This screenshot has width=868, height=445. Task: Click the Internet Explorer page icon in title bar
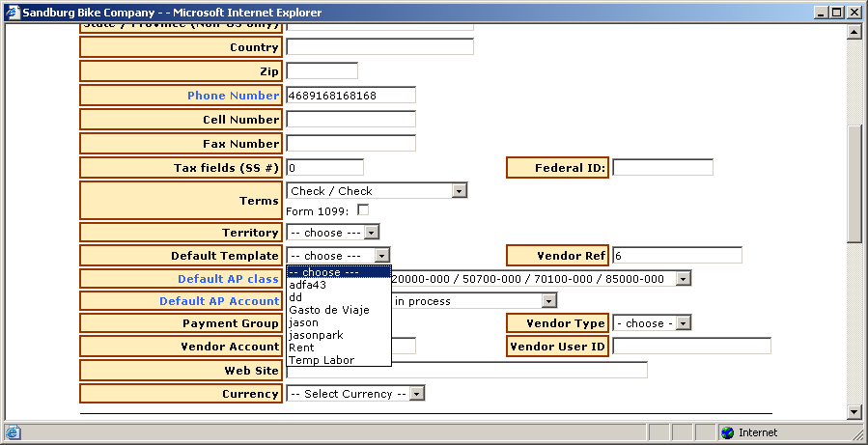(11, 12)
